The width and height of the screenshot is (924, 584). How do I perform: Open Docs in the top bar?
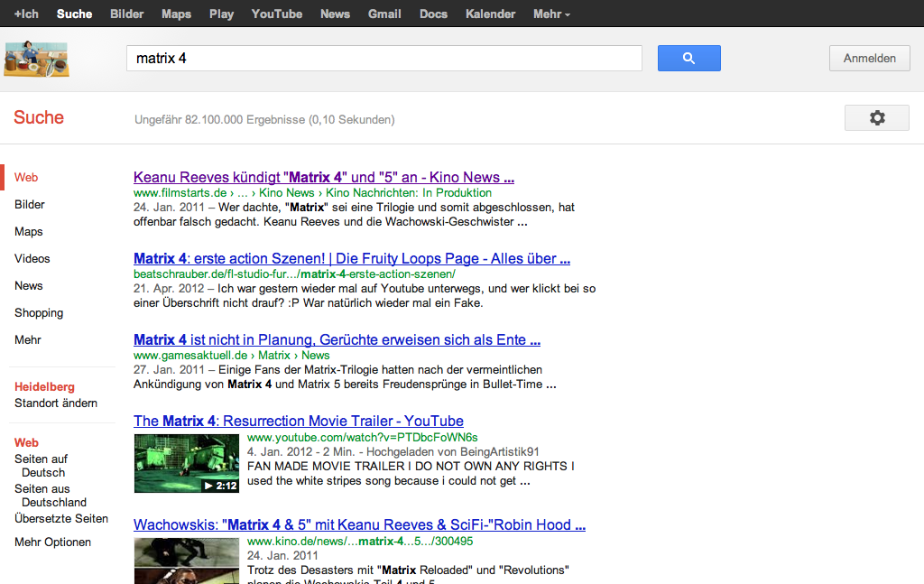(x=434, y=14)
